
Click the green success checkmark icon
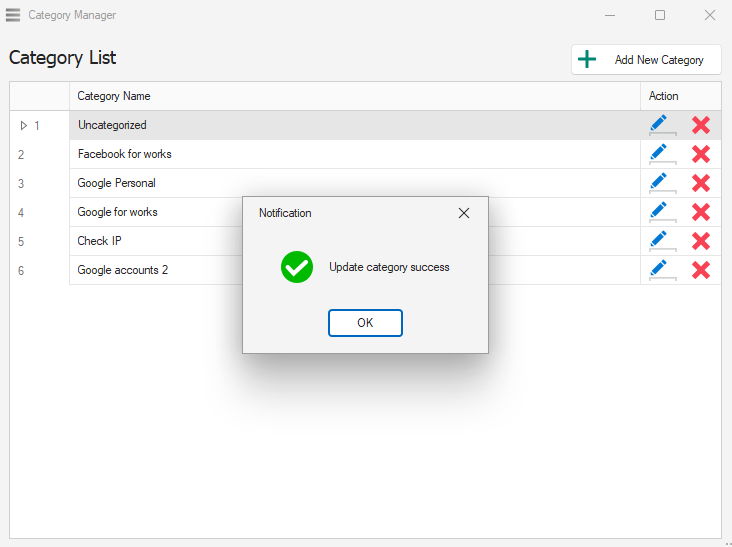point(297,267)
